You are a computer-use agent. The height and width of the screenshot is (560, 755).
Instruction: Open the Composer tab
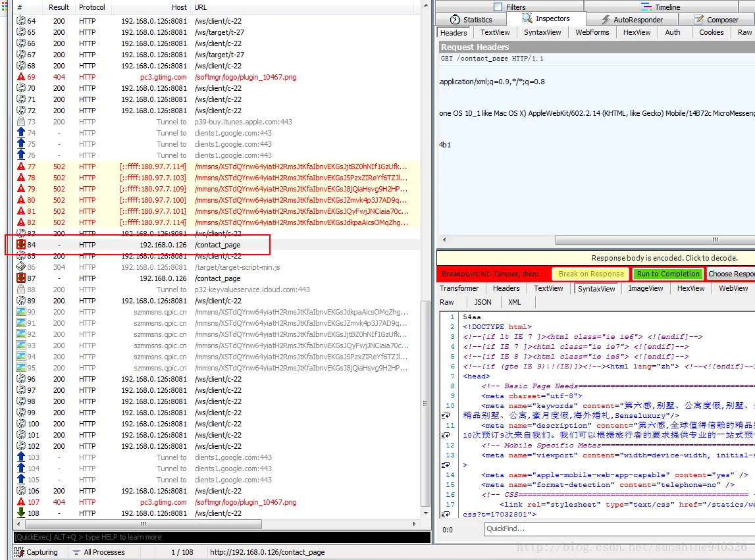click(716, 20)
